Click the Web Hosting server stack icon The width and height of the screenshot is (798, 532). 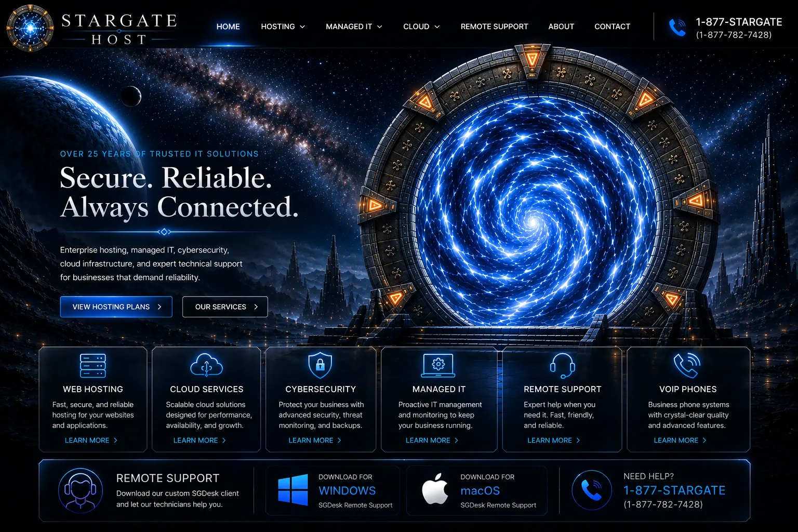[93, 366]
